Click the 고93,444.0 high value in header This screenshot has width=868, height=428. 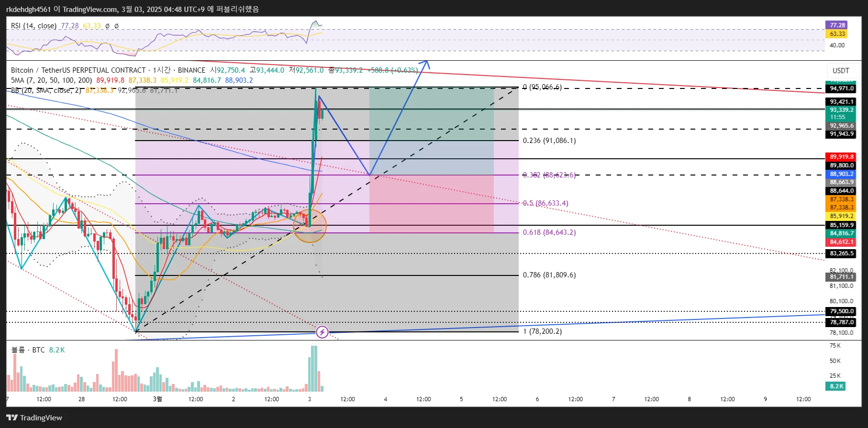pyautogui.click(x=267, y=70)
